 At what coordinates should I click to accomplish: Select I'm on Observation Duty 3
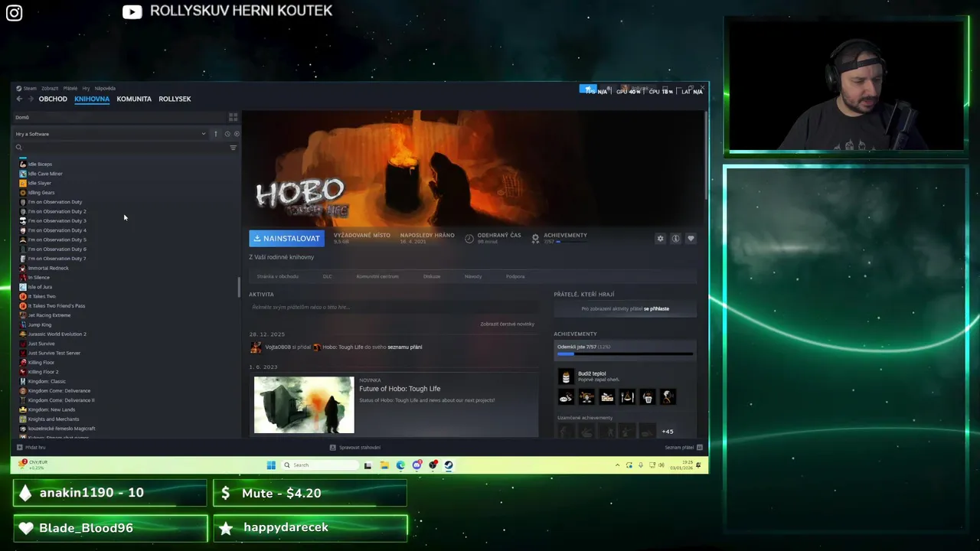point(57,220)
